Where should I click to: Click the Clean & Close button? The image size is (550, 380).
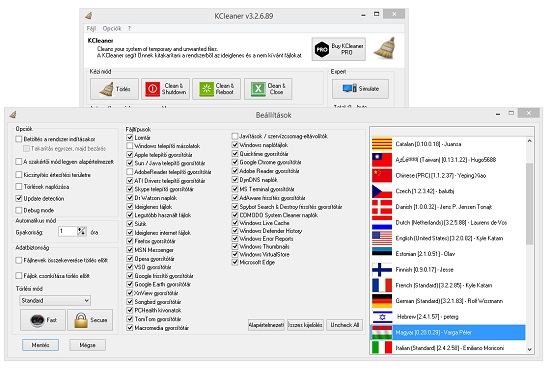point(268,89)
